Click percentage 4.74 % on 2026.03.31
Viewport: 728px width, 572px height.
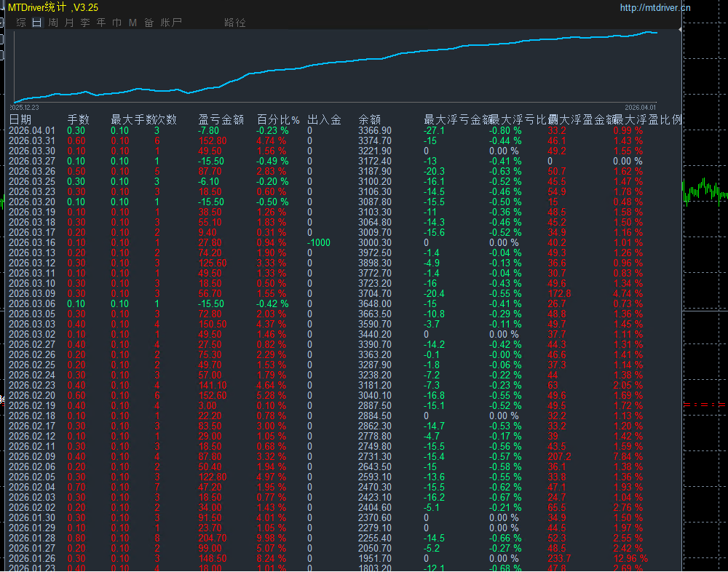(x=272, y=141)
